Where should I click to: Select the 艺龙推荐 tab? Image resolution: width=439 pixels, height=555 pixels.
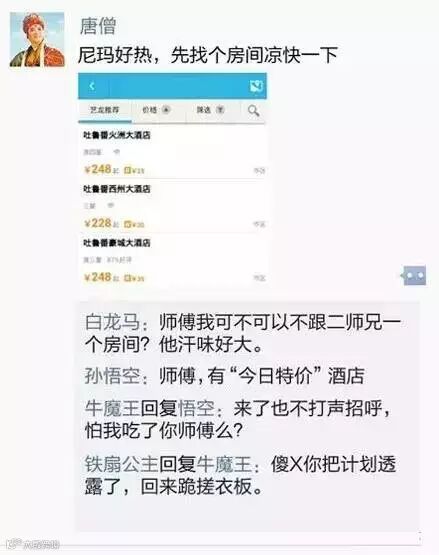tap(104, 110)
